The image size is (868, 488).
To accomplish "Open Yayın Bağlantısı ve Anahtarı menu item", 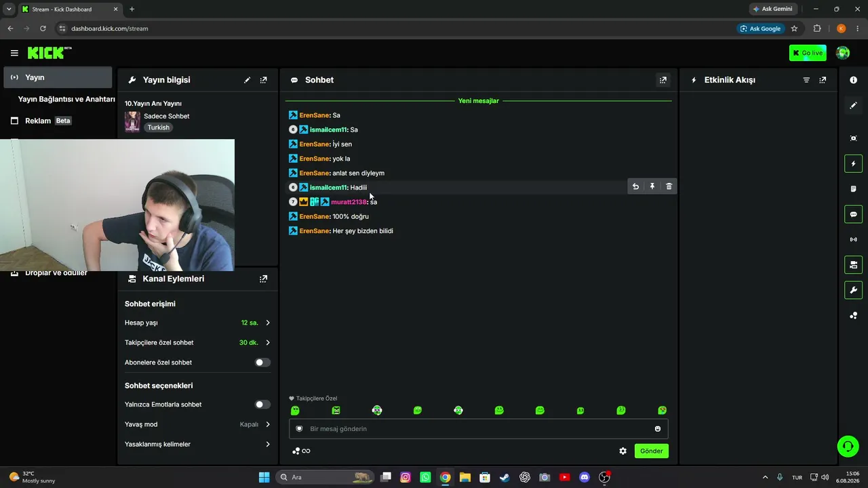I will [66, 99].
